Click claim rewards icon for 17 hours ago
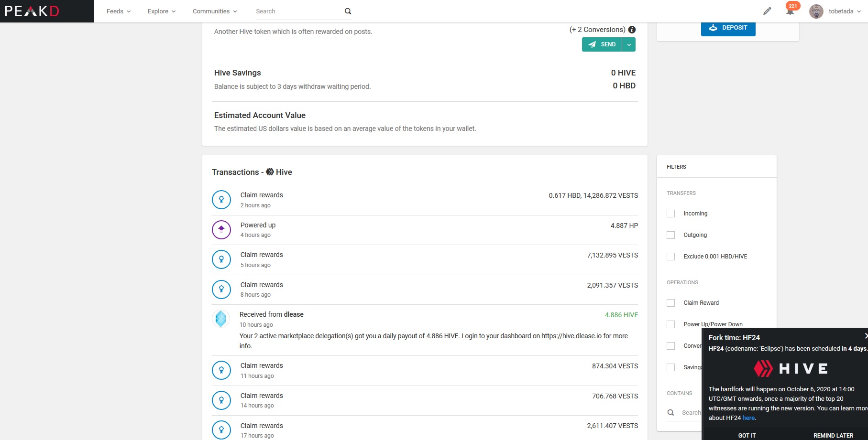The height and width of the screenshot is (440, 868). [x=221, y=430]
